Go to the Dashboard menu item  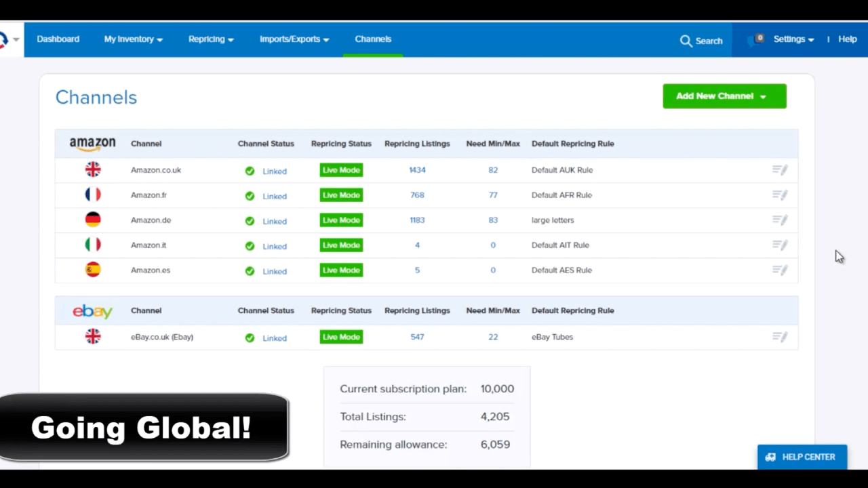(x=58, y=39)
